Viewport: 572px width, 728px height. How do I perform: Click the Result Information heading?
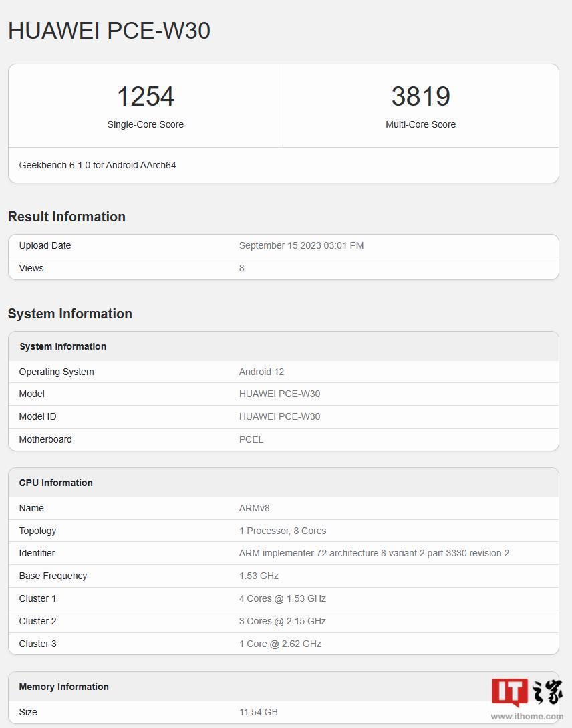coord(67,217)
